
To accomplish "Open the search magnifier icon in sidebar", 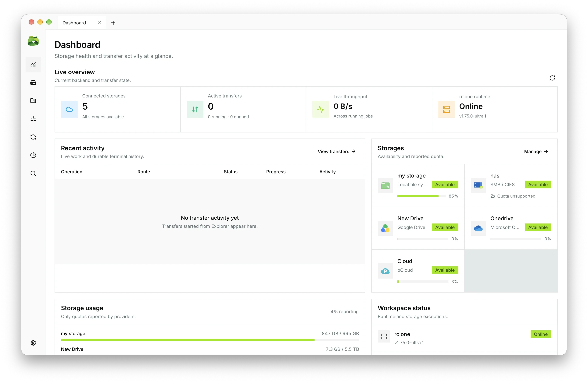I will [33, 173].
